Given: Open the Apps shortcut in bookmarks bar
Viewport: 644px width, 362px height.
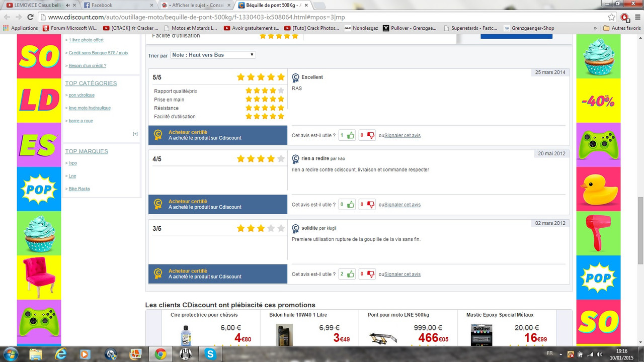Looking at the screenshot, I should pyautogui.click(x=21, y=28).
